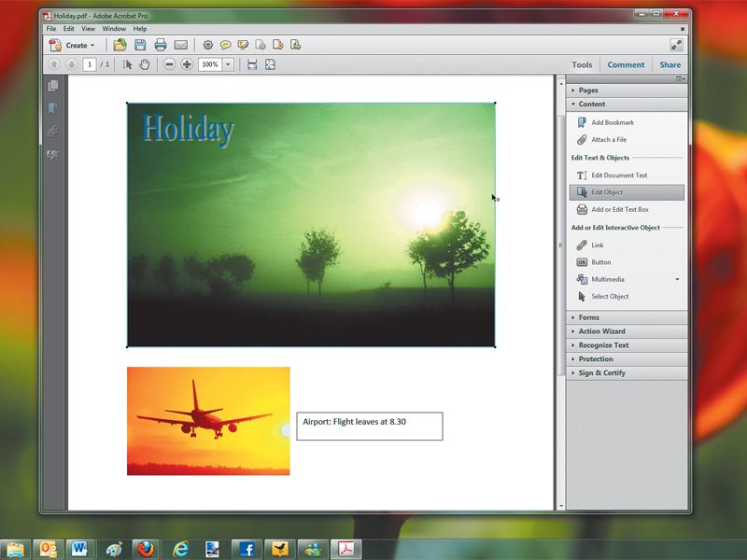Click the page number input field
The width and height of the screenshot is (747, 560).
pyautogui.click(x=90, y=64)
